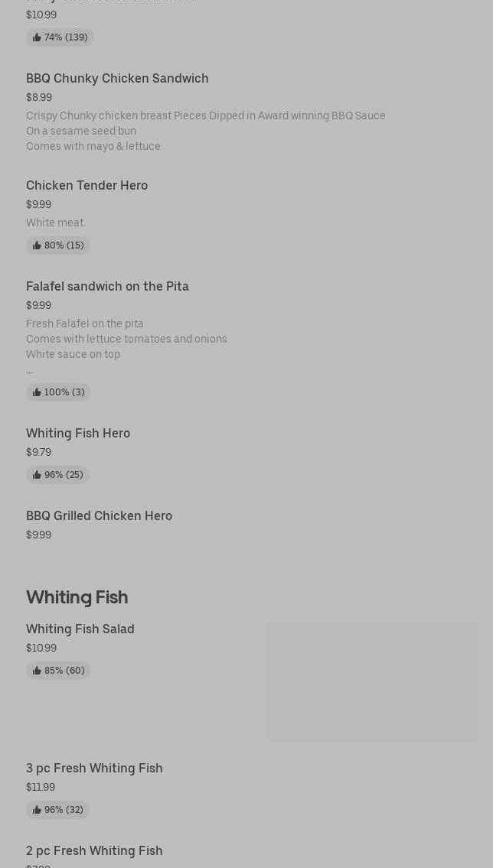Pick the 3 pc Fresh Whiting Fish item

coord(94,769)
